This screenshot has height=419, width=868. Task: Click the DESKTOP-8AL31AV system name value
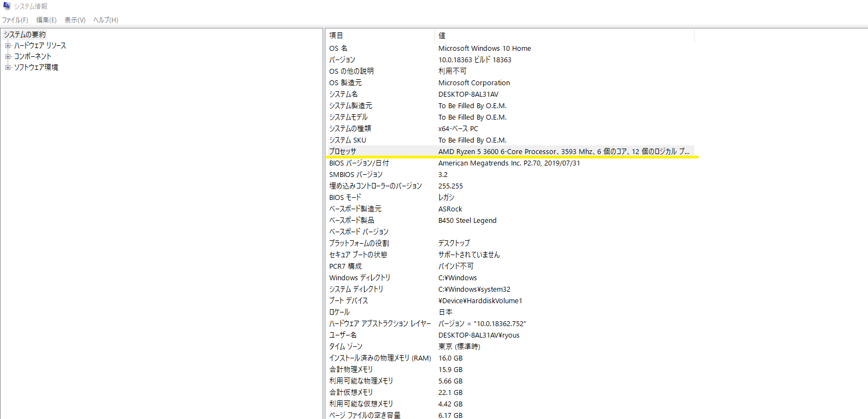click(x=468, y=94)
